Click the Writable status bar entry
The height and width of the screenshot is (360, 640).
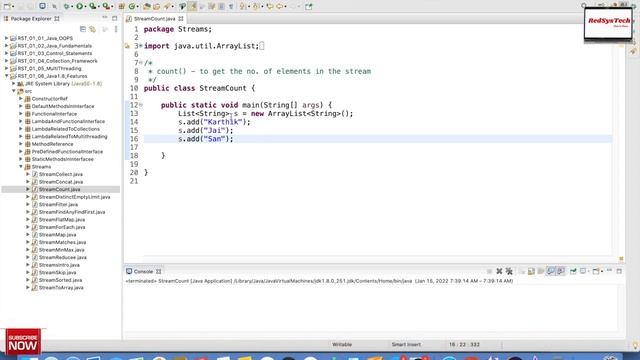pos(342,344)
